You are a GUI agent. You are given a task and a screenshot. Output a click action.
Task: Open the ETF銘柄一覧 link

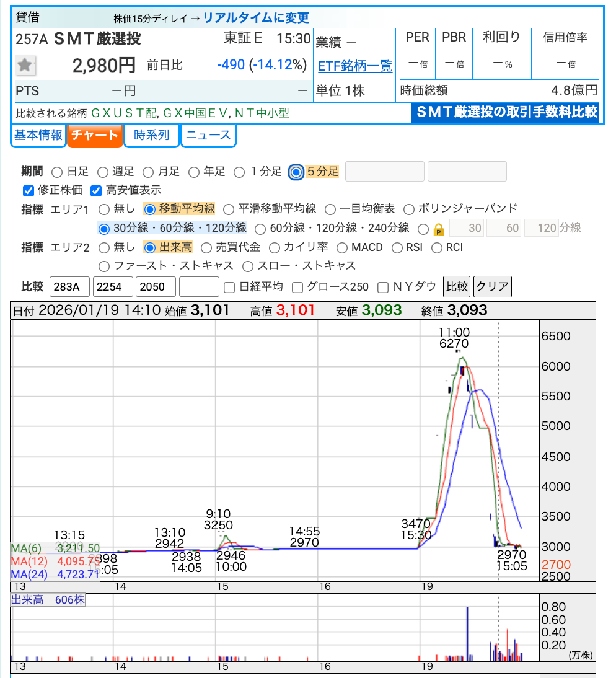point(355,66)
